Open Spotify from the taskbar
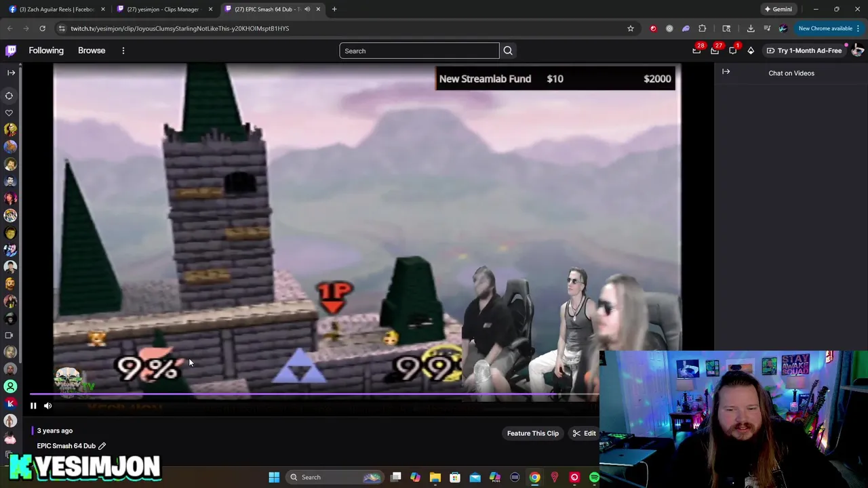The image size is (868, 488). coord(594,477)
